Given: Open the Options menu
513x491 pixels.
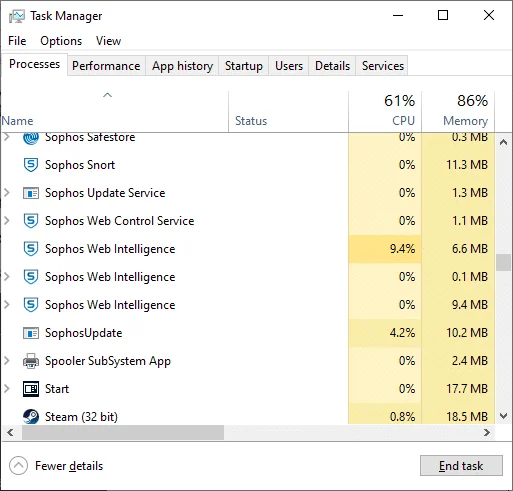Looking at the screenshot, I should coord(61,41).
